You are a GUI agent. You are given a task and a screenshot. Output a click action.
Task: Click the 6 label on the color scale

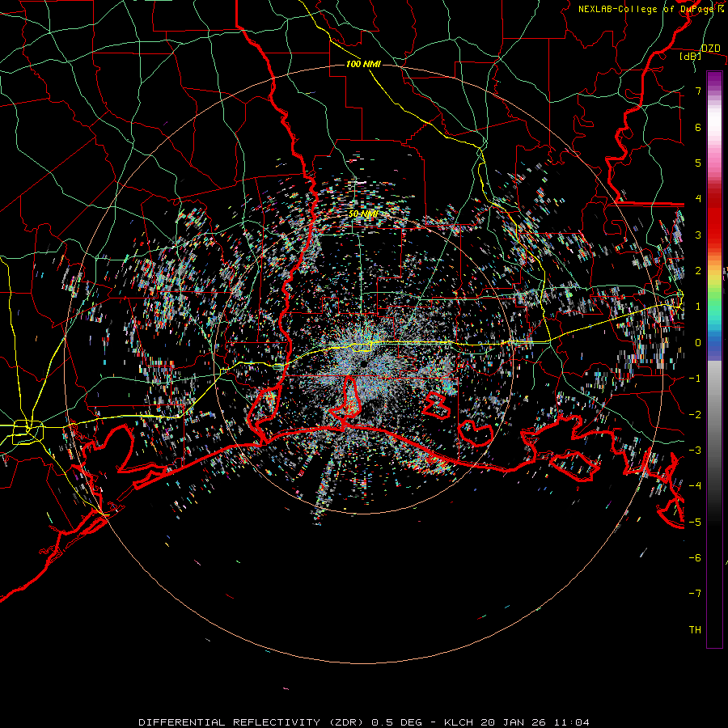click(698, 127)
